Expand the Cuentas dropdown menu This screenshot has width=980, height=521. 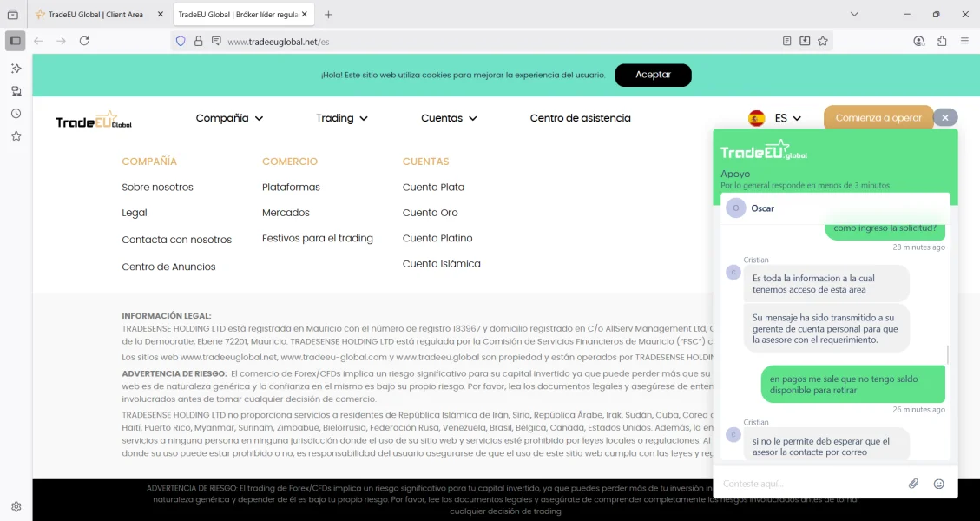[x=449, y=118]
